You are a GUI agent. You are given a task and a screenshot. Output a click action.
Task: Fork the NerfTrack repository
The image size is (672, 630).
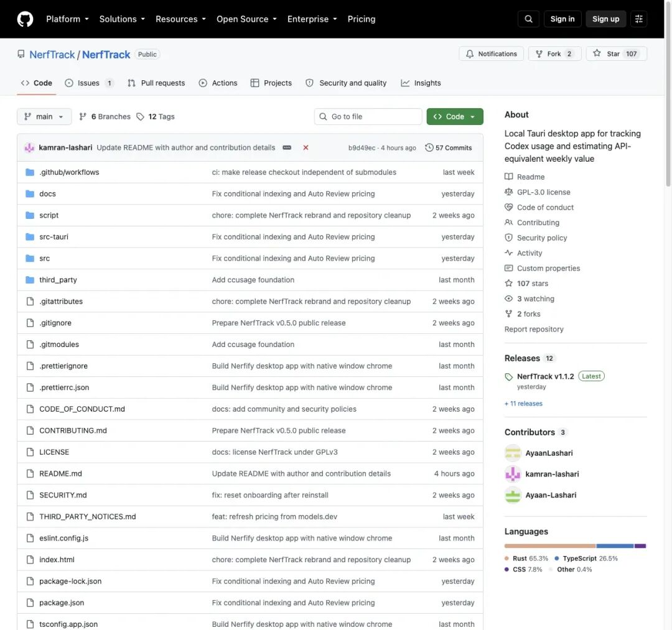coord(554,54)
